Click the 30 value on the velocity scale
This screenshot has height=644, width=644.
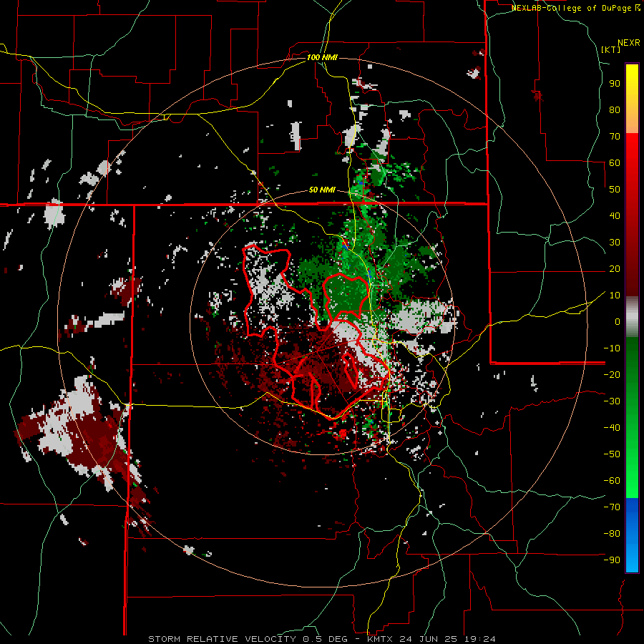pos(615,243)
